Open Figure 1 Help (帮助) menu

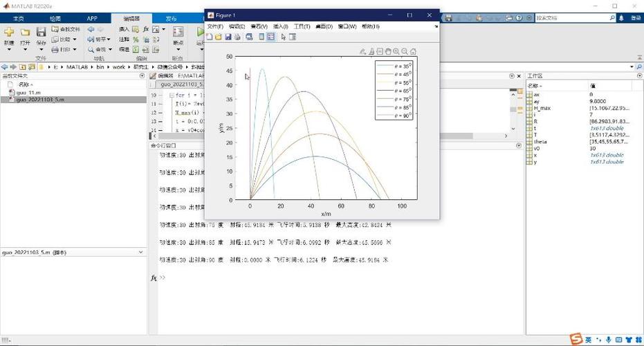(x=371, y=26)
